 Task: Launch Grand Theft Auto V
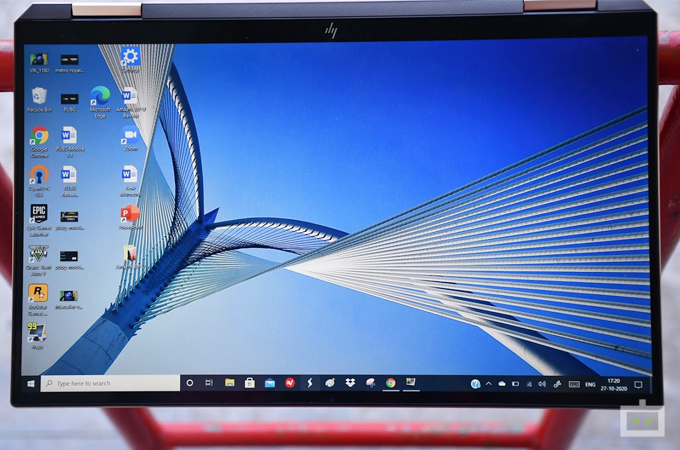[x=39, y=261]
